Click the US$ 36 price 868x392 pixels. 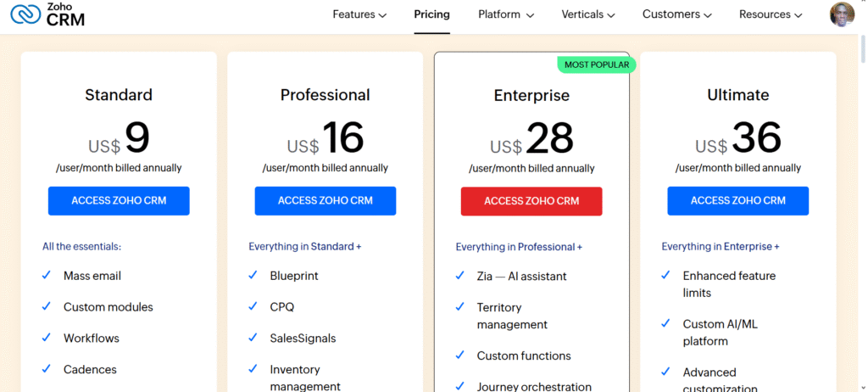[x=738, y=138]
